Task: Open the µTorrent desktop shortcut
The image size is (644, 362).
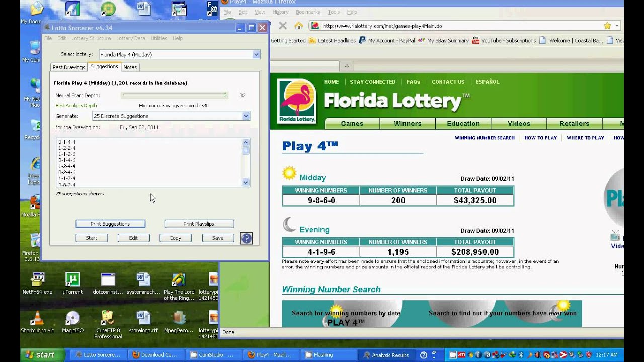Action: pos(72,283)
